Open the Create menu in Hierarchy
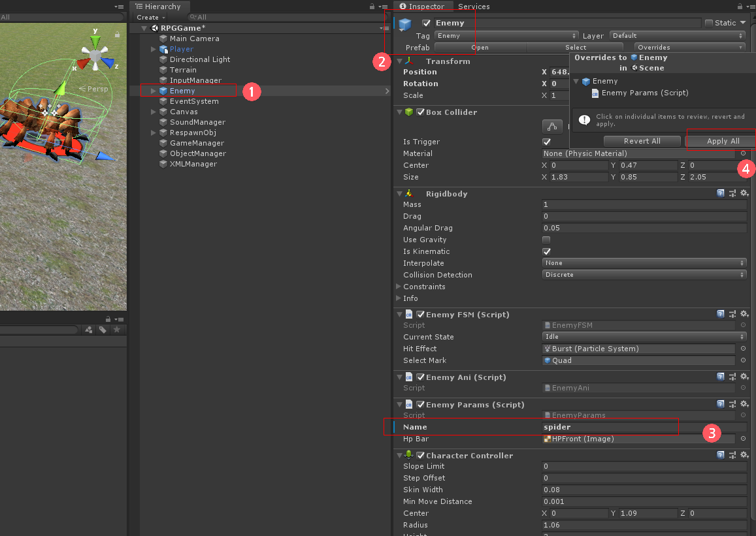This screenshot has width=756, height=536. (151, 18)
